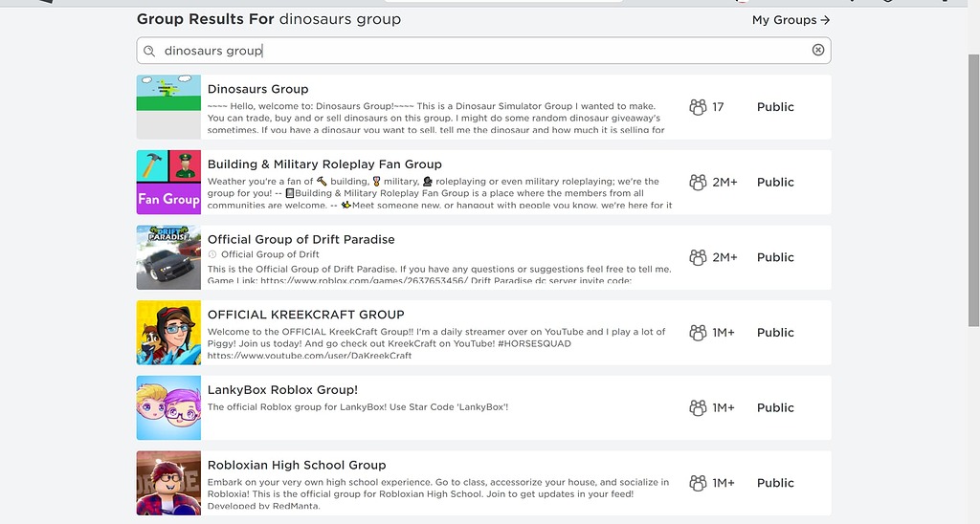
Task: Select LankyBox Roblox Group! title
Action: (x=282, y=390)
